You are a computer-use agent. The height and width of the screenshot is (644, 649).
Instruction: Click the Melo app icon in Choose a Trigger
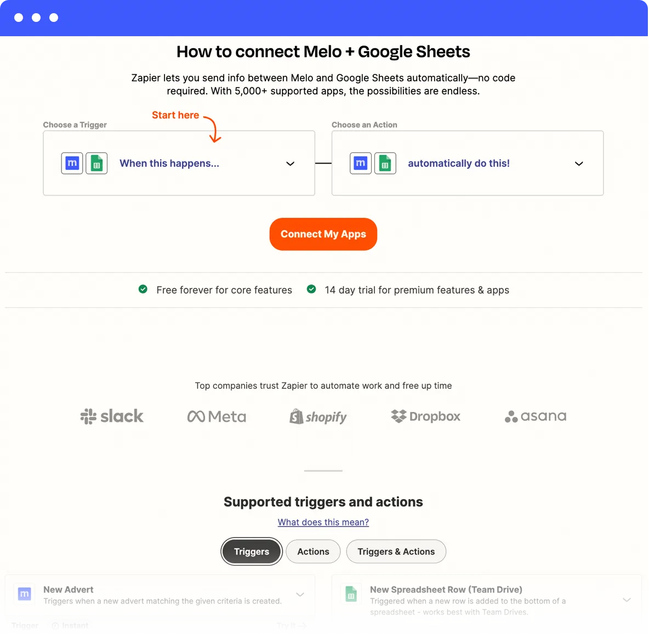click(x=72, y=163)
